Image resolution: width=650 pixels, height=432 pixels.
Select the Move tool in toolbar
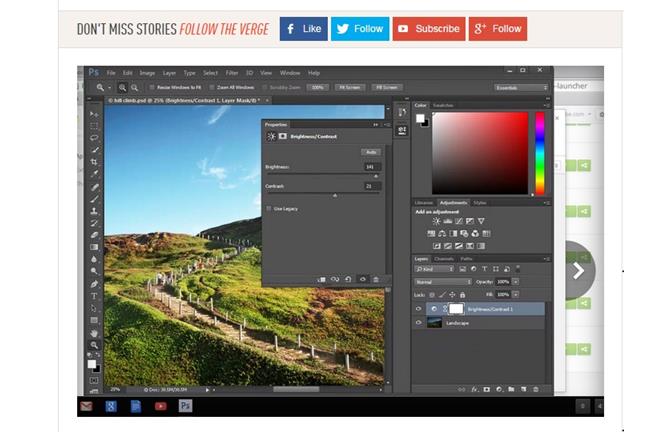[95, 114]
